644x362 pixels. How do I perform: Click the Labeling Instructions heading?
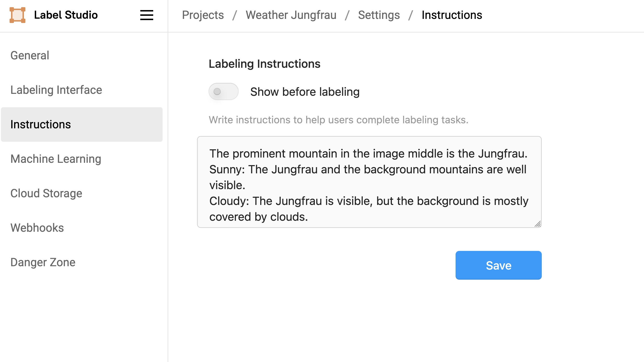pyautogui.click(x=265, y=64)
